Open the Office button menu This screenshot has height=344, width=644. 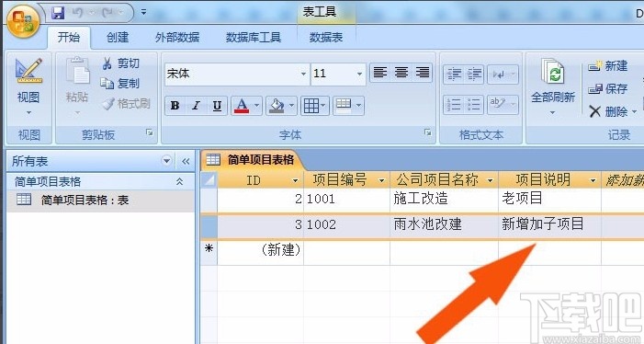[x=23, y=22]
